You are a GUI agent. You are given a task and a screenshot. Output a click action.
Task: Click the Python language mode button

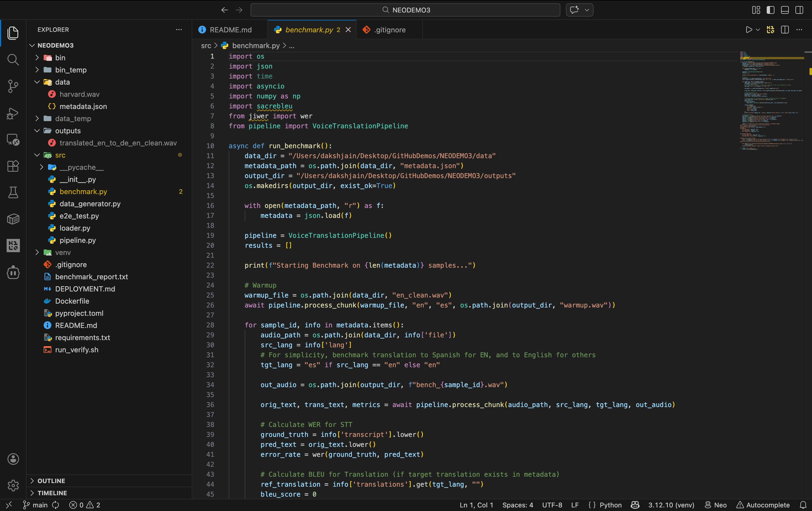(x=610, y=505)
